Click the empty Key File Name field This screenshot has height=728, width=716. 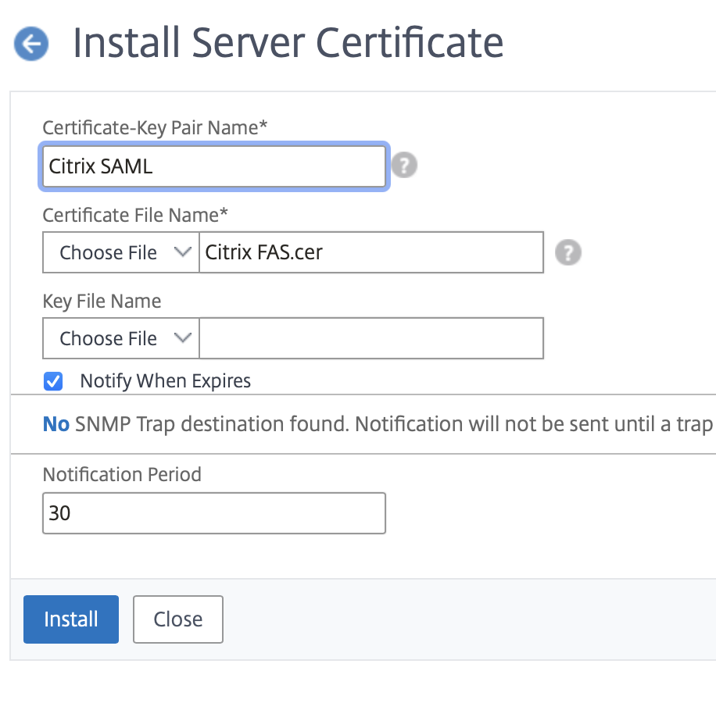(x=371, y=338)
